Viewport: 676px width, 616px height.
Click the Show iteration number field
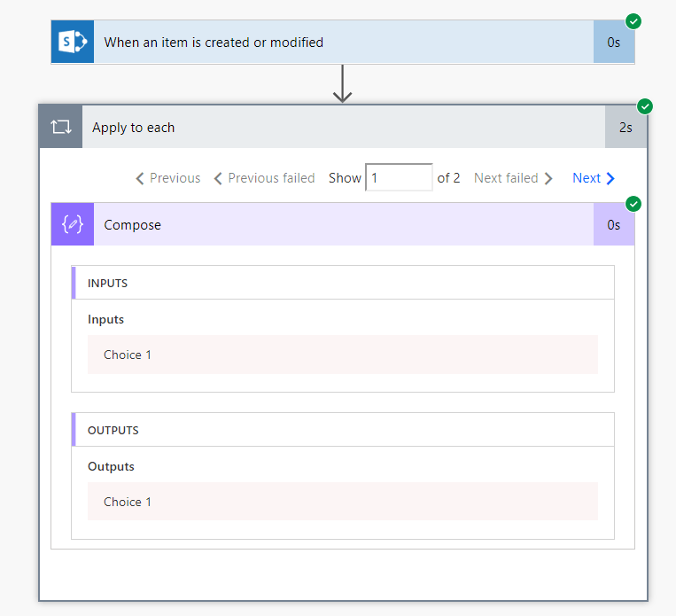(x=399, y=177)
